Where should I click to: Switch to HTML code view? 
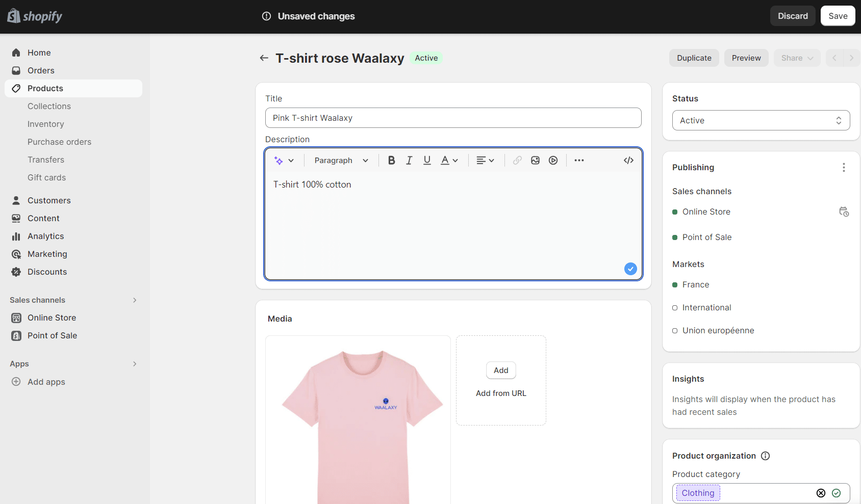coord(628,161)
